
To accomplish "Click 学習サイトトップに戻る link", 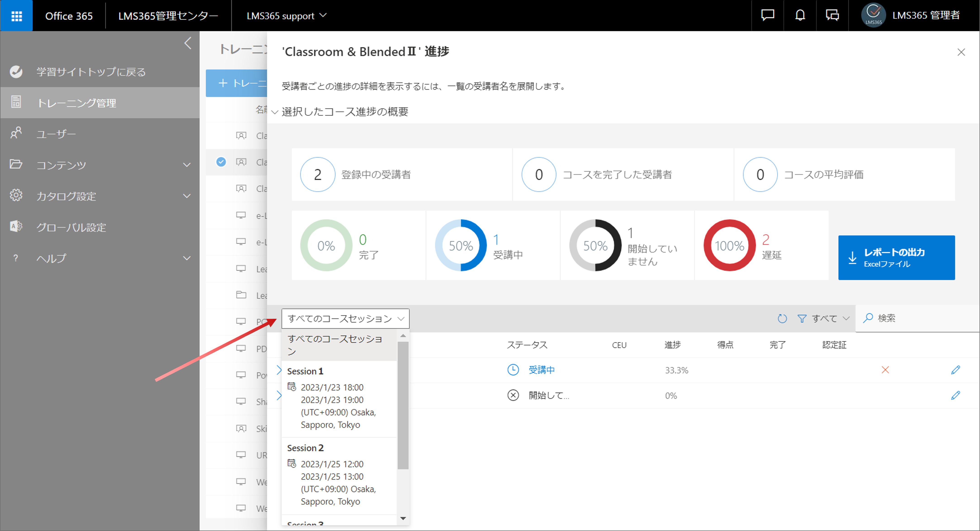I will 91,72.
